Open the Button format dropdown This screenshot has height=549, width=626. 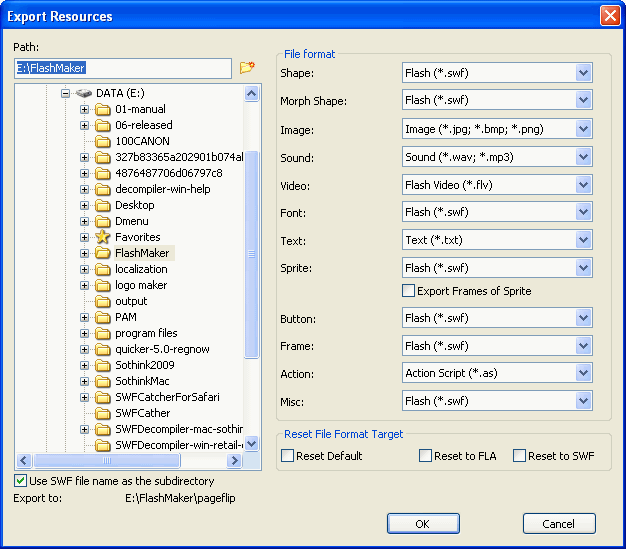[x=583, y=318]
